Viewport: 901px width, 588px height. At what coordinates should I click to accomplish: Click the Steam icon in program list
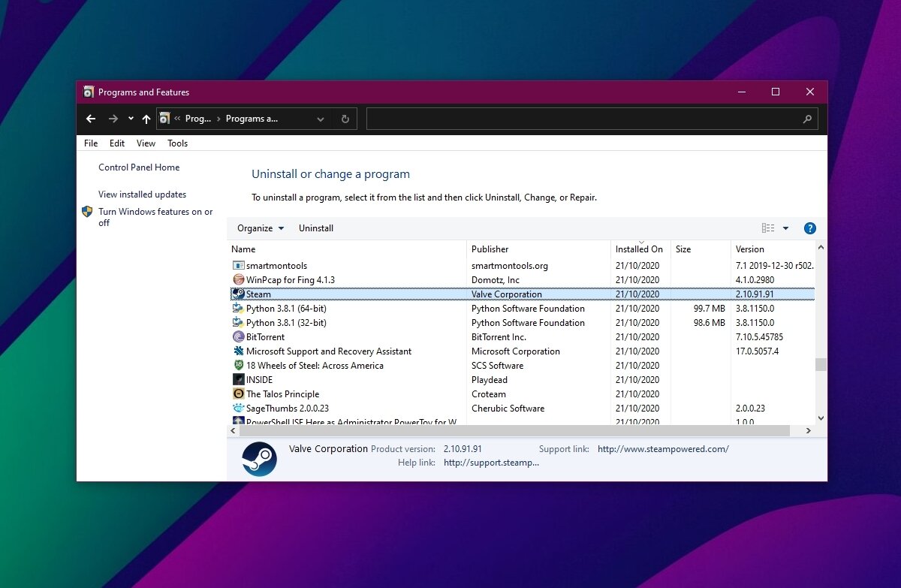pos(238,294)
